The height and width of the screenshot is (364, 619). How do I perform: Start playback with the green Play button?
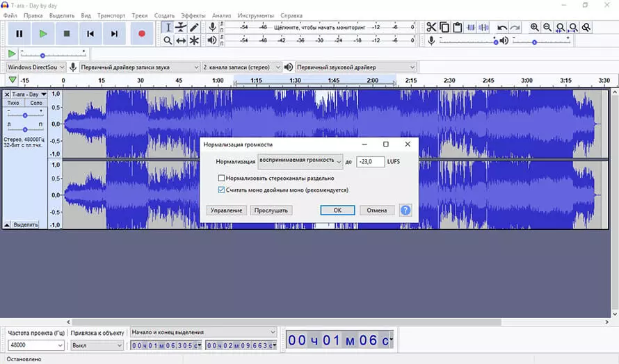pos(43,34)
